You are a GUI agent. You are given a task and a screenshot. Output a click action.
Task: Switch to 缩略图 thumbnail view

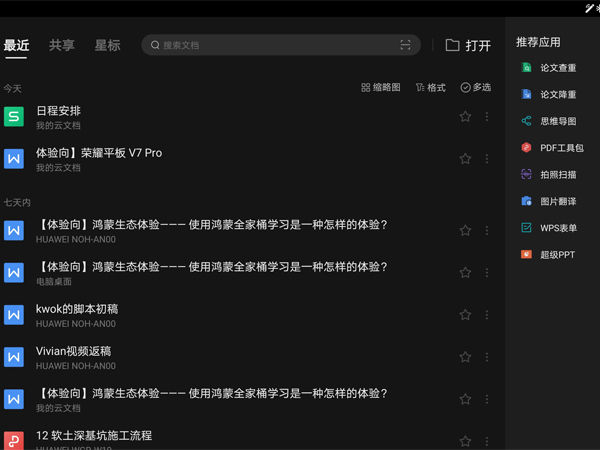381,88
